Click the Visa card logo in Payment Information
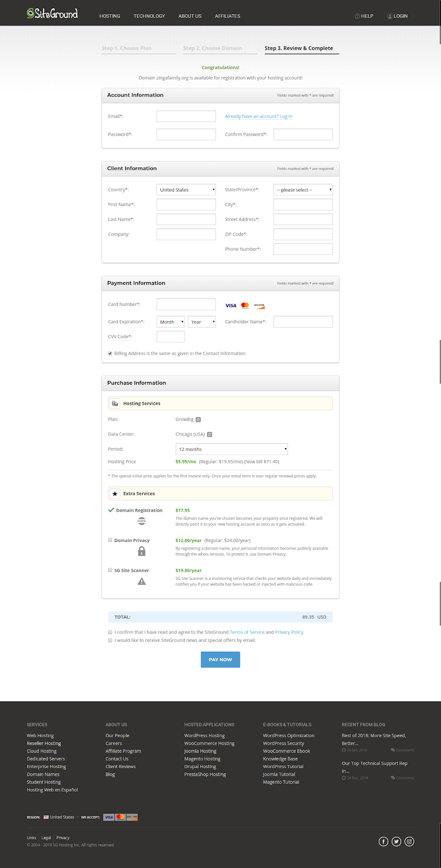The width and height of the screenshot is (441, 868). click(231, 305)
